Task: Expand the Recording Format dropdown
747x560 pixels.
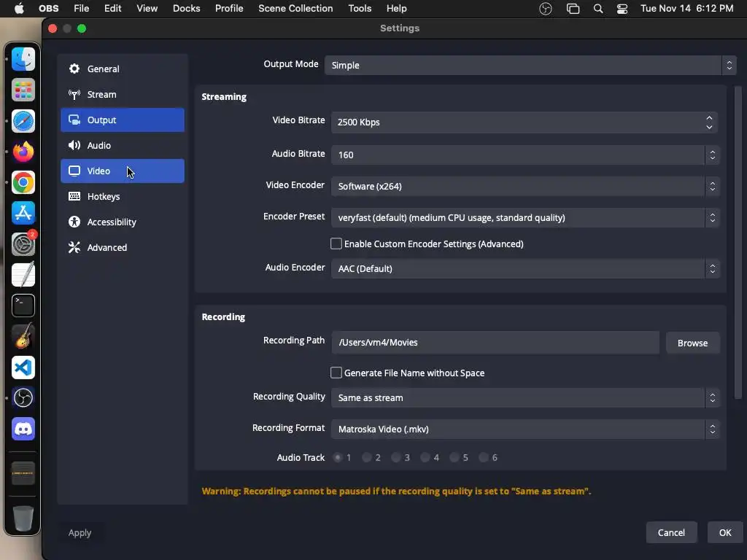Action: pyautogui.click(x=525, y=429)
